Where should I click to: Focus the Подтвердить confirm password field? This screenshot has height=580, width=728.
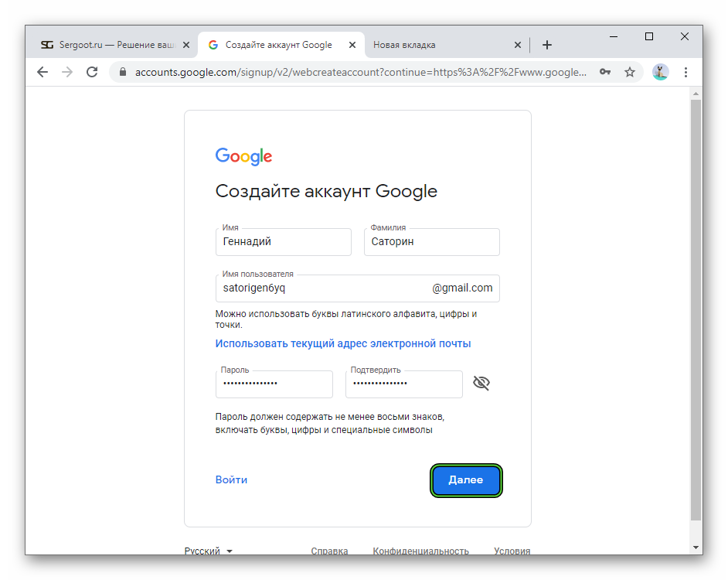click(404, 384)
